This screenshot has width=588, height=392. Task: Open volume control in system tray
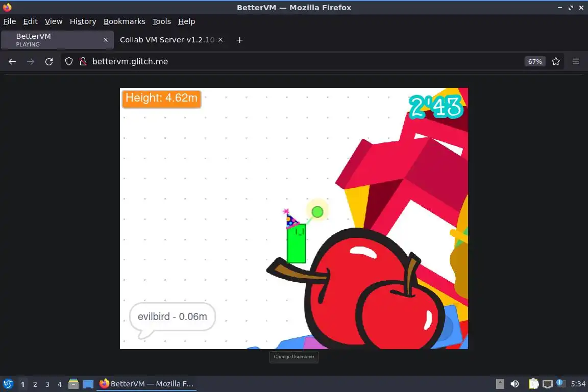click(x=515, y=384)
